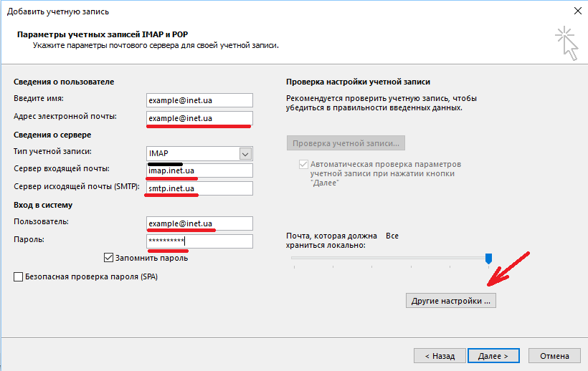Enable the secure password authentication (SPA) checkbox

[x=18, y=276]
